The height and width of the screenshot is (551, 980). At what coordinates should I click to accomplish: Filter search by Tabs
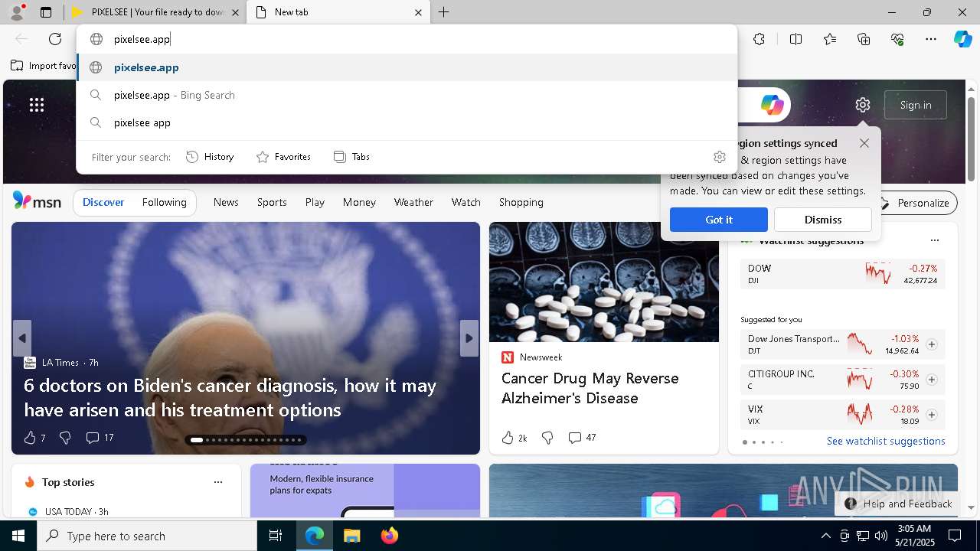352,157
